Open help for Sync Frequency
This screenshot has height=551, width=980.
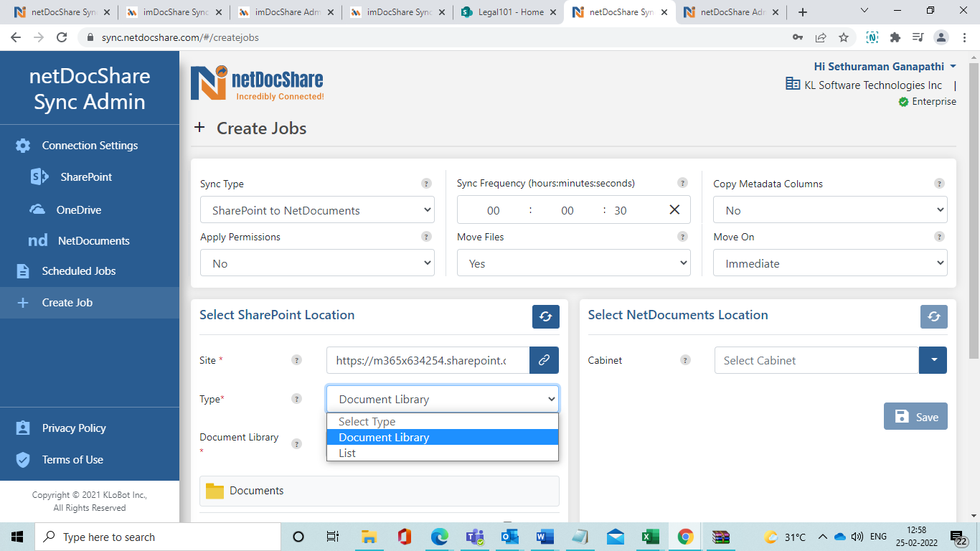(x=682, y=183)
